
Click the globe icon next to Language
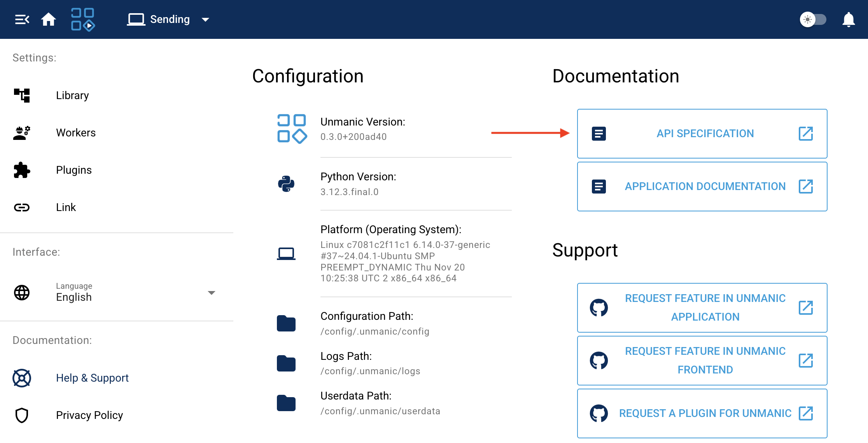[x=22, y=293]
